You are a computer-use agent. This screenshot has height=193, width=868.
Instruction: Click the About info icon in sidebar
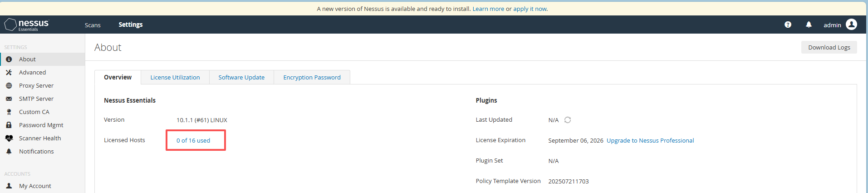[9, 59]
